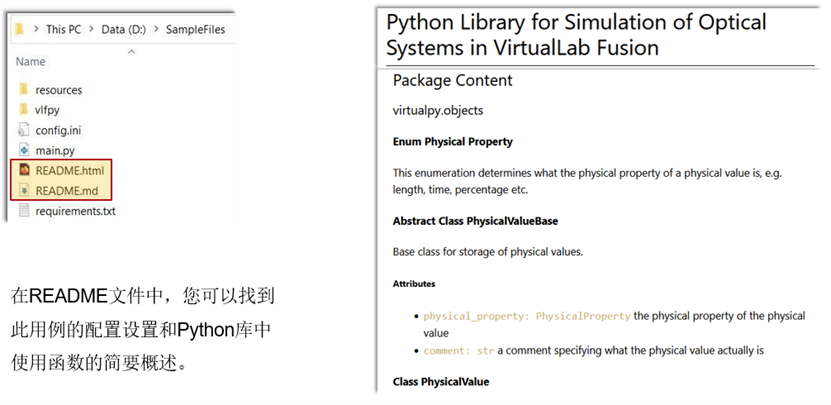Click the folder icon in address bar
This screenshot has width=831, height=405.
[x=19, y=29]
